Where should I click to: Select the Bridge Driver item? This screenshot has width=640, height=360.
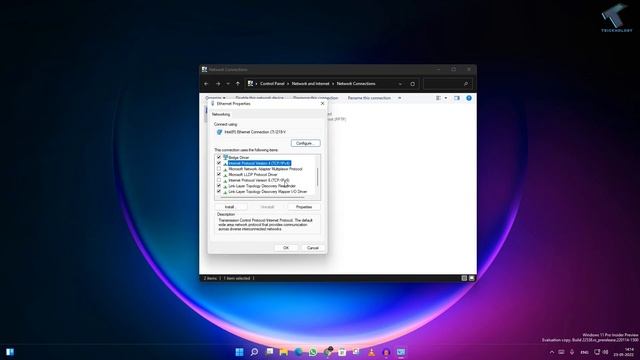[x=238, y=158]
